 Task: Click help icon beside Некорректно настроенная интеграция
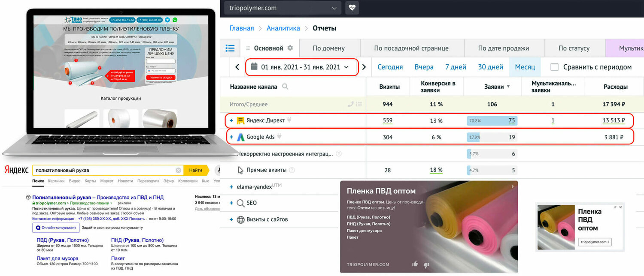click(x=339, y=154)
